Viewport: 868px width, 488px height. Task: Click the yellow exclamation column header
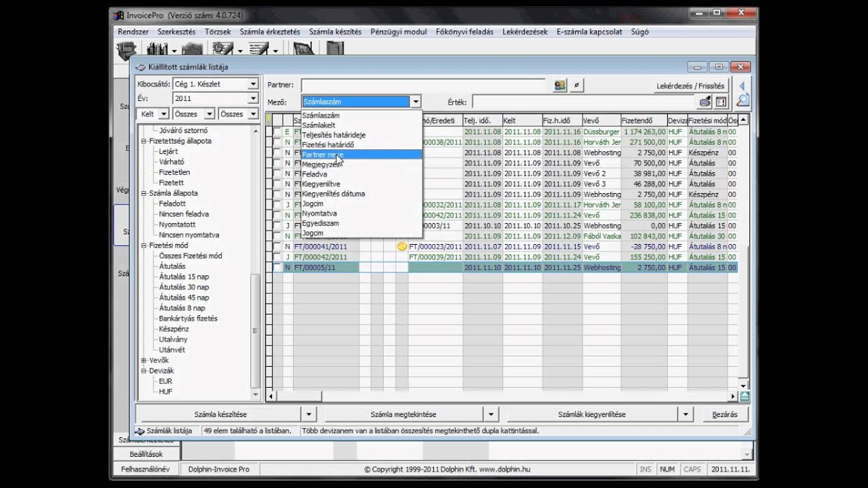click(269, 120)
